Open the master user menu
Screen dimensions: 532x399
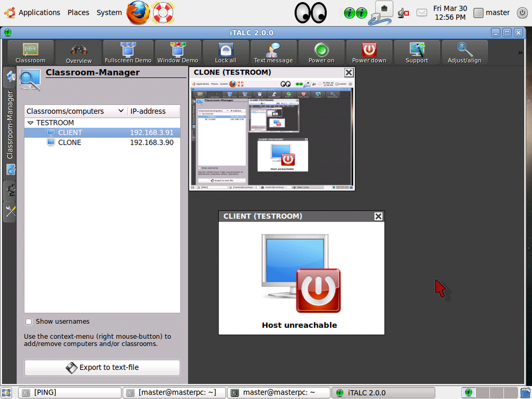pyautogui.click(x=492, y=13)
